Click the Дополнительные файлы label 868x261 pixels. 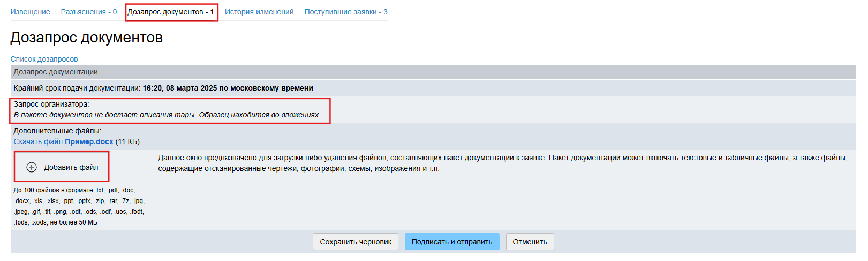(57, 131)
